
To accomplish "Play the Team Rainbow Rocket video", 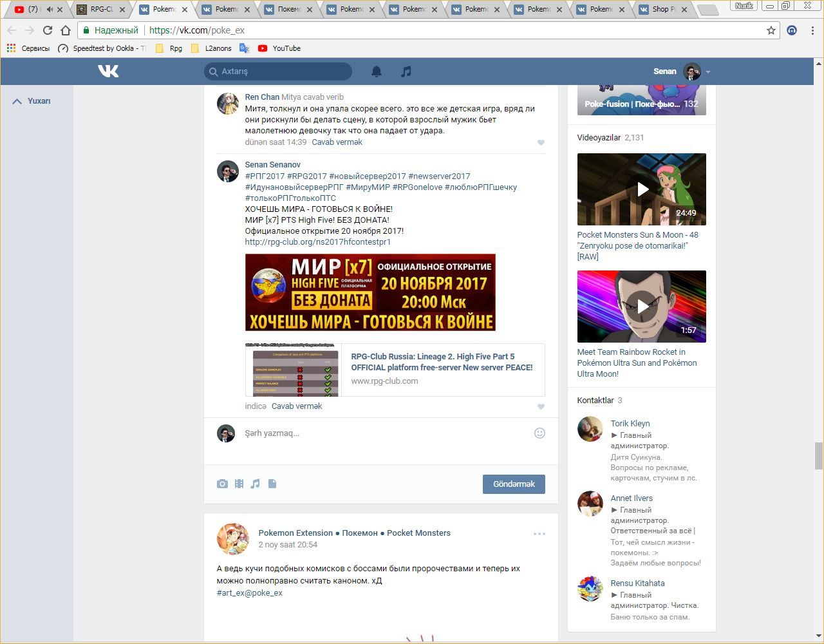I will [x=642, y=307].
